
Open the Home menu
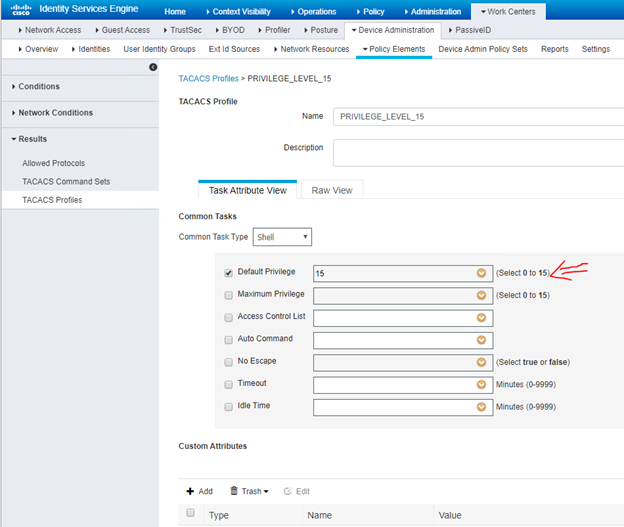[175, 12]
